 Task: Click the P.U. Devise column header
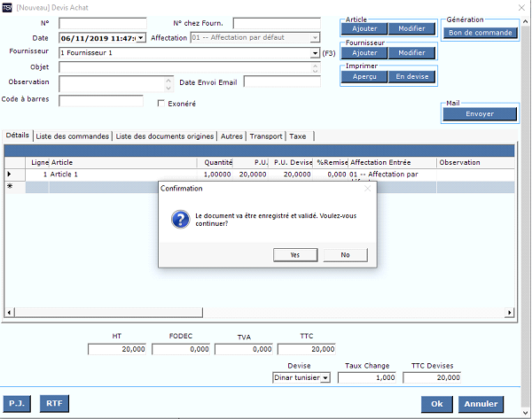coord(291,162)
